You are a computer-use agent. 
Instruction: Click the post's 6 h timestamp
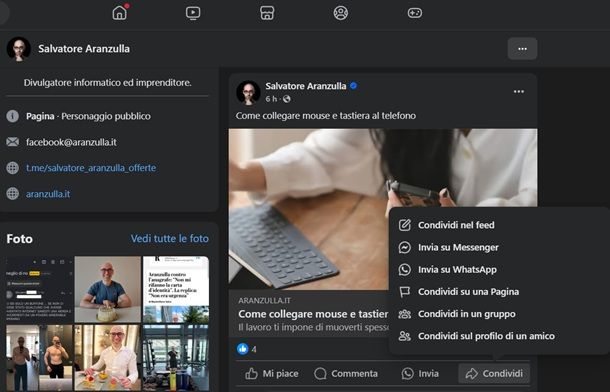click(271, 99)
